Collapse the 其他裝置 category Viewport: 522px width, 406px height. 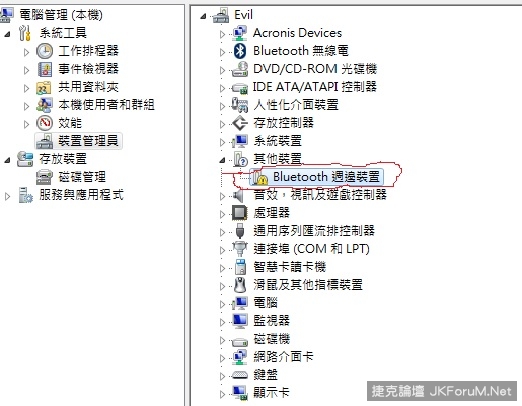(x=222, y=160)
